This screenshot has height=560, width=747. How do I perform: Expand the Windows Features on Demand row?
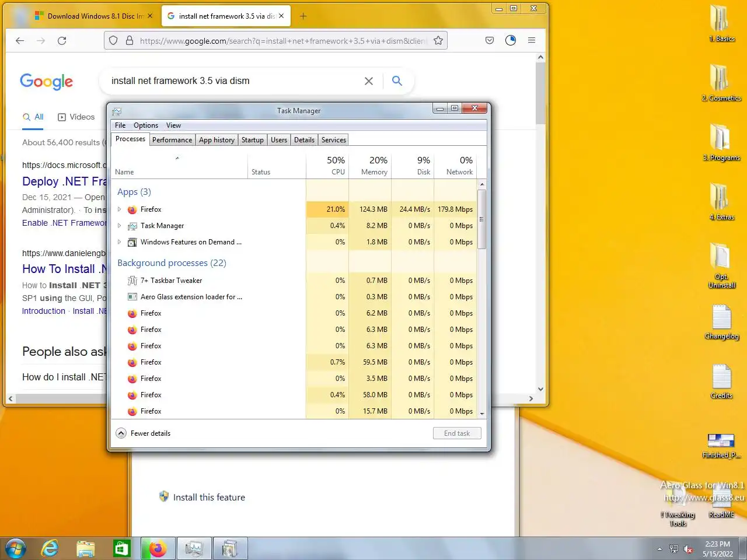point(120,242)
